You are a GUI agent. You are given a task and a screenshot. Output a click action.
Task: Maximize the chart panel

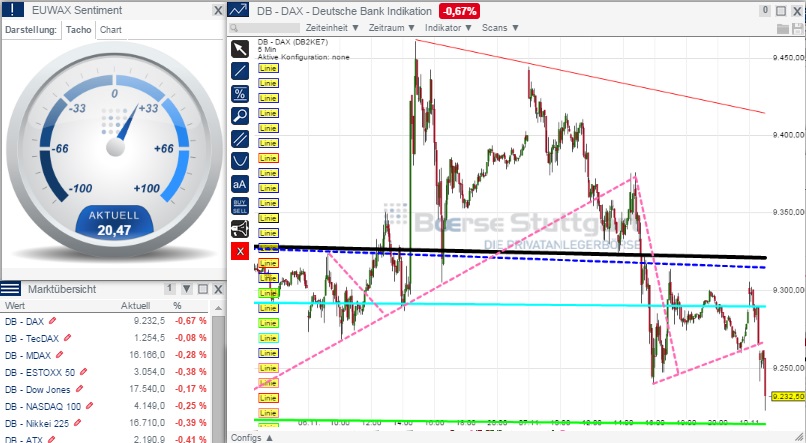click(781, 11)
